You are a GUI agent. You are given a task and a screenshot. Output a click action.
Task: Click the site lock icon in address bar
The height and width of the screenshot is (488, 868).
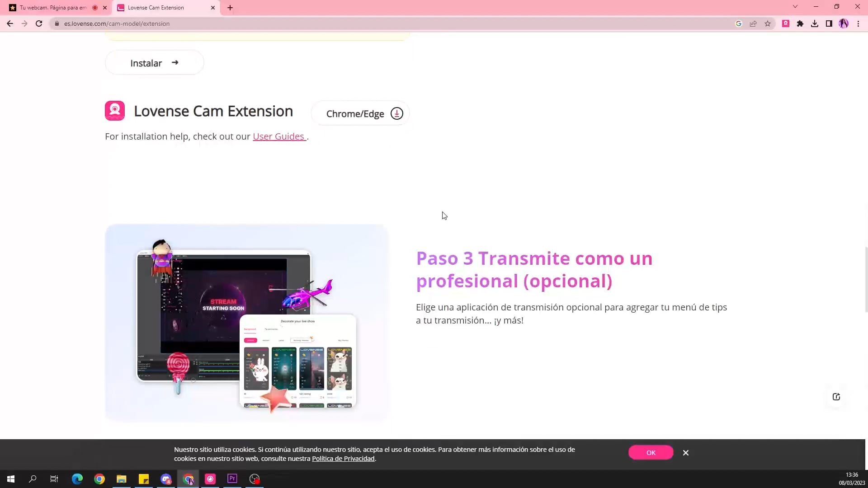(57, 23)
